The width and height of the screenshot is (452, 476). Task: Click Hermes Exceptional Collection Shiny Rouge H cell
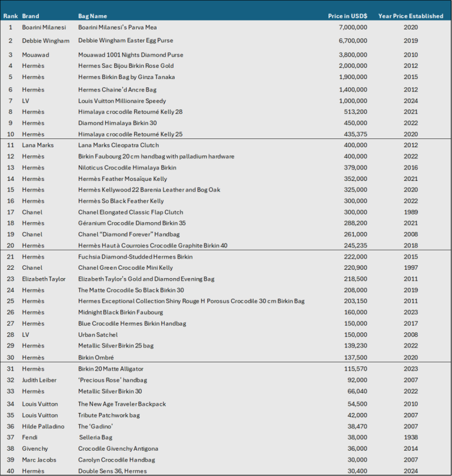click(x=191, y=302)
